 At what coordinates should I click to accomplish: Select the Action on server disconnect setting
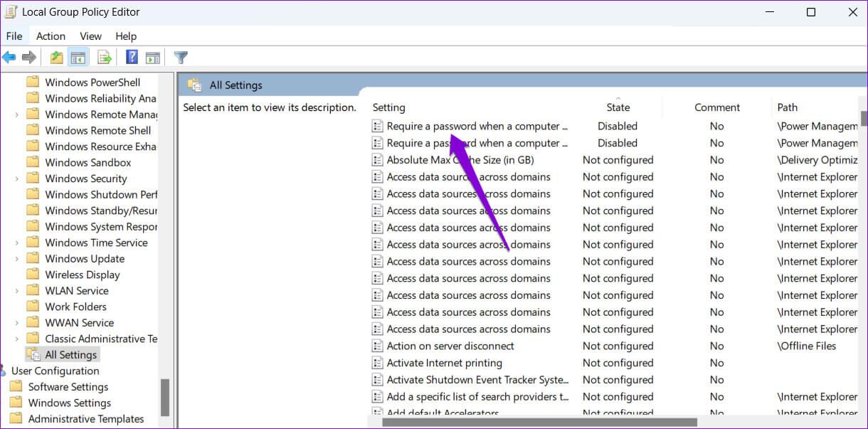(450, 346)
